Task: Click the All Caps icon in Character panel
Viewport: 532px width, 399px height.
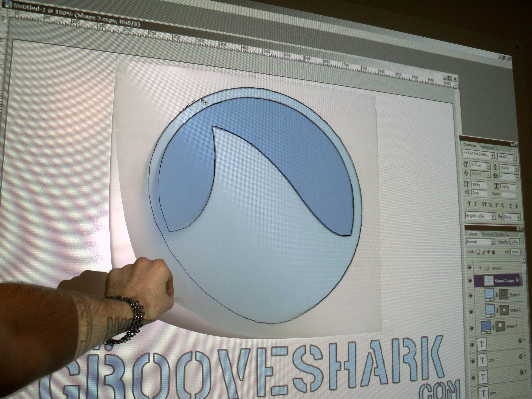Action: pos(484,204)
